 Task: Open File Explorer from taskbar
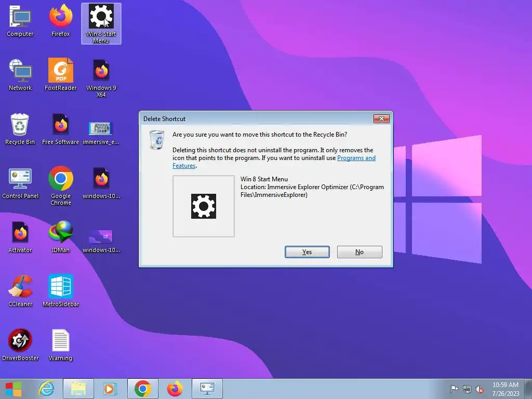click(78, 389)
